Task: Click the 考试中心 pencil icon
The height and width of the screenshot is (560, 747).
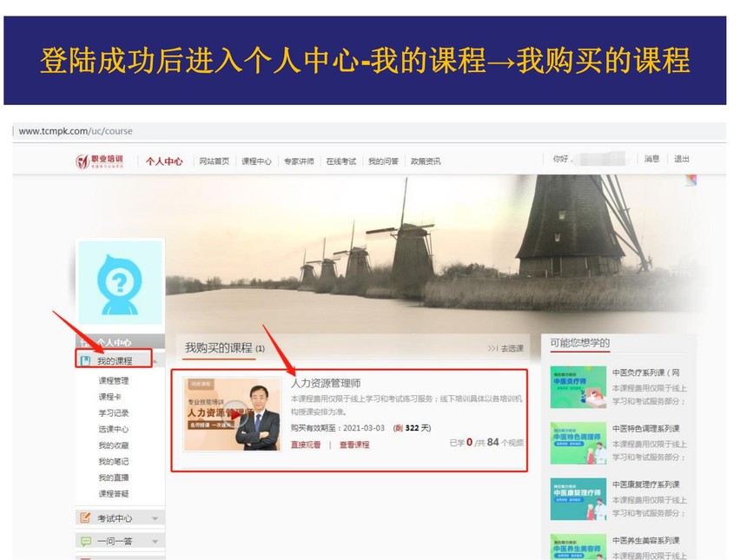Action: tap(85, 517)
